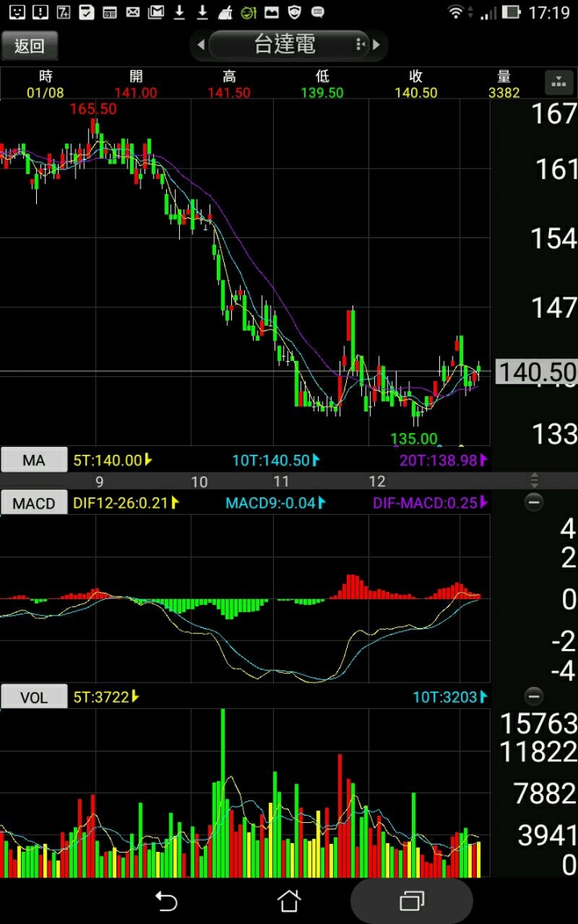Tap the 165.50 peak price label on chart
The image size is (578, 924).
[93, 109]
